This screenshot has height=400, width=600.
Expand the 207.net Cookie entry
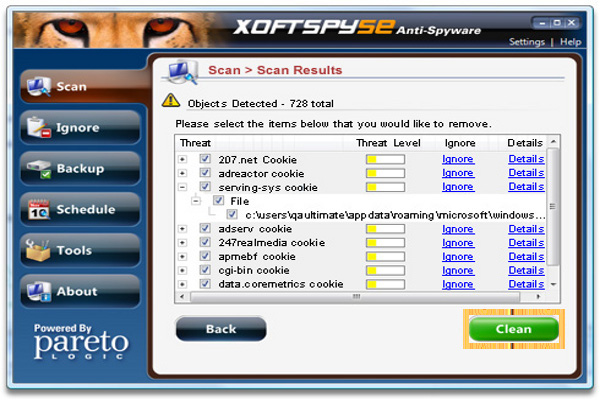[x=183, y=159]
